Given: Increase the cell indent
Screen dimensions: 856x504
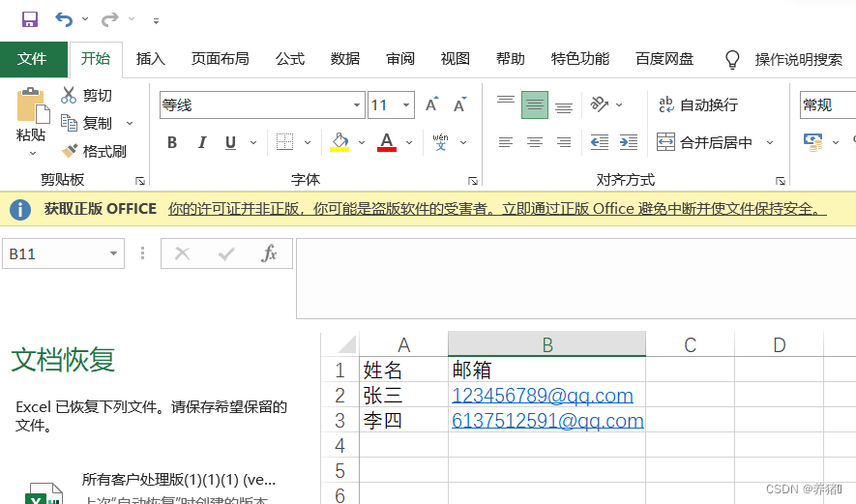Looking at the screenshot, I should tap(629, 142).
